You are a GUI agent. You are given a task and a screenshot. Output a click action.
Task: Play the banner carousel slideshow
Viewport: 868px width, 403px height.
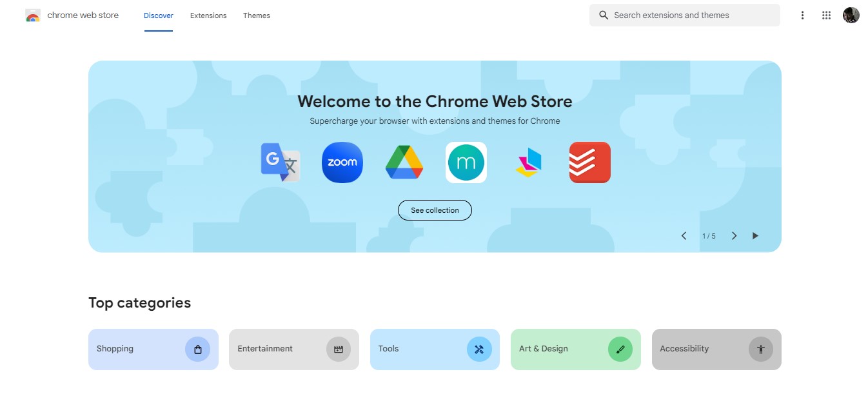[755, 236]
